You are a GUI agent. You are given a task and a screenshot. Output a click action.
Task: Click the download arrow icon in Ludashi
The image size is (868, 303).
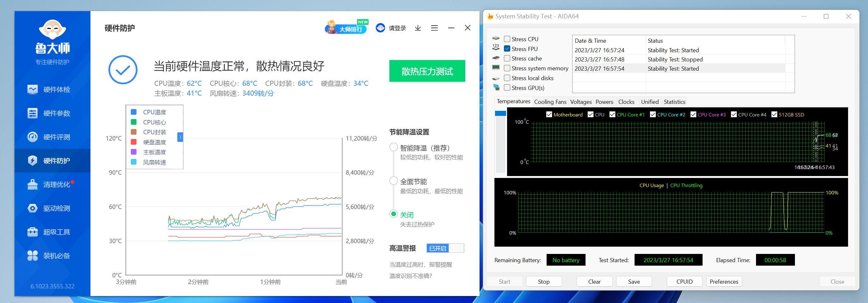click(x=418, y=28)
